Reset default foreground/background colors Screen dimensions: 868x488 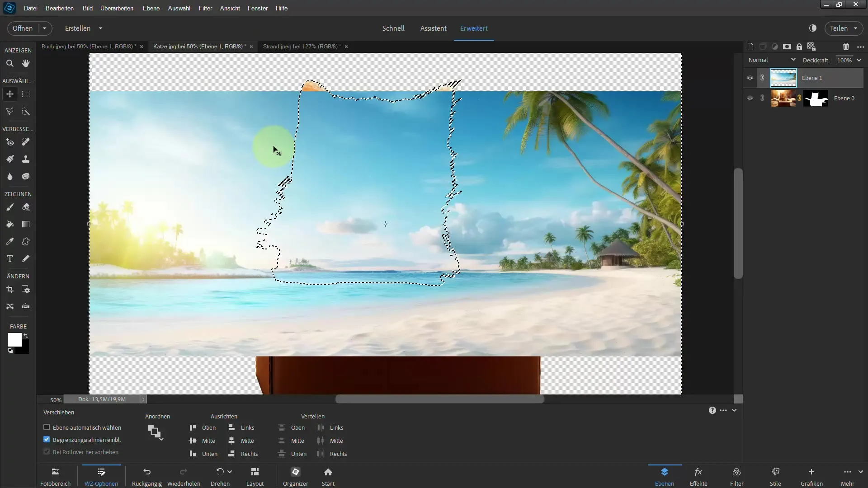click(x=10, y=351)
